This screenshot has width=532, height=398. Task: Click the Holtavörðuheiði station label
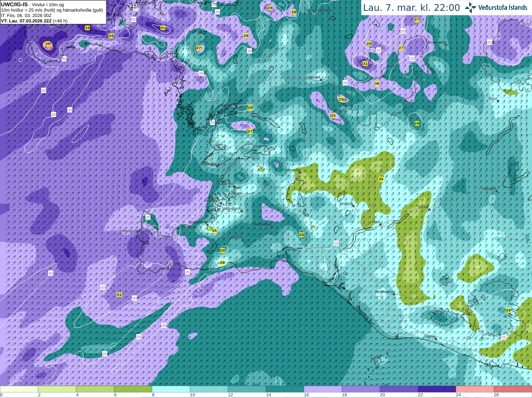pos(318,11)
